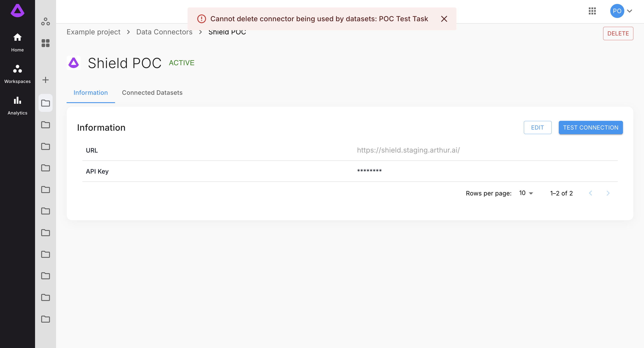The height and width of the screenshot is (348, 644).
Task: Switch to the Information tab
Action: [x=90, y=93]
